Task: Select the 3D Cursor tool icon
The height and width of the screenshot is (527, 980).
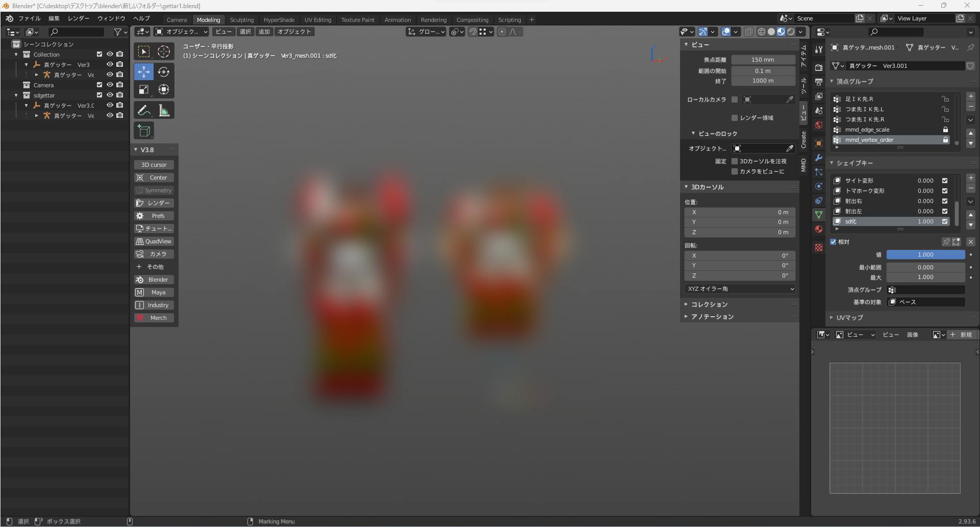Action: pos(164,52)
